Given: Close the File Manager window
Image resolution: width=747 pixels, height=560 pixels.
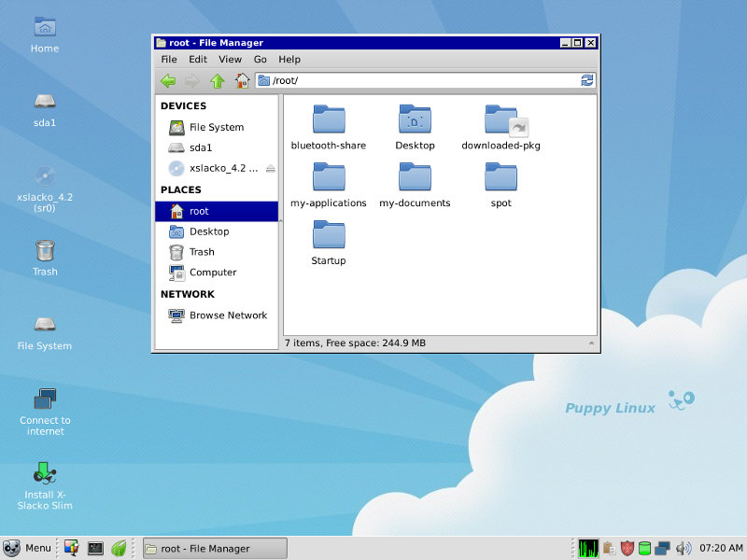Looking at the screenshot, I should 591,43.
